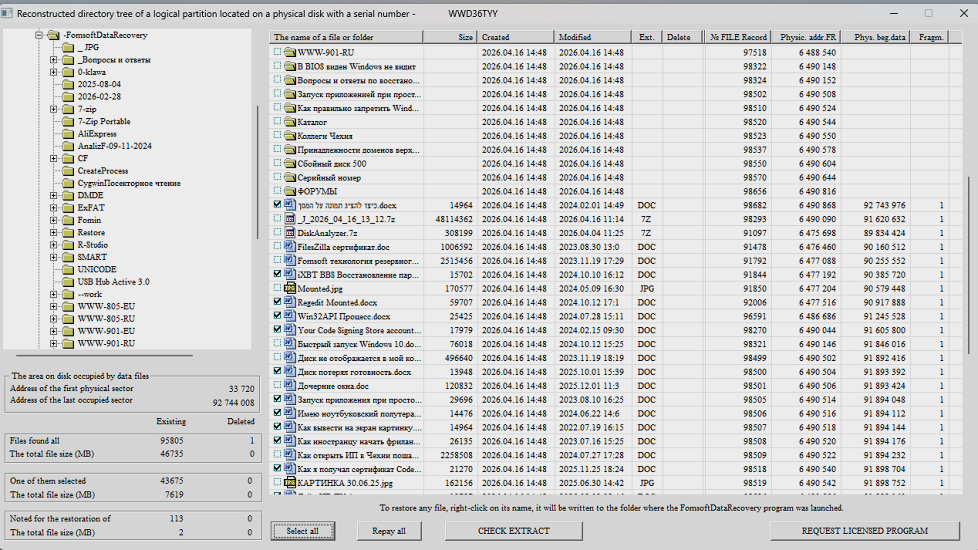Expand the ExFAT tree node

pyautogui.click(x=54, y=208)
